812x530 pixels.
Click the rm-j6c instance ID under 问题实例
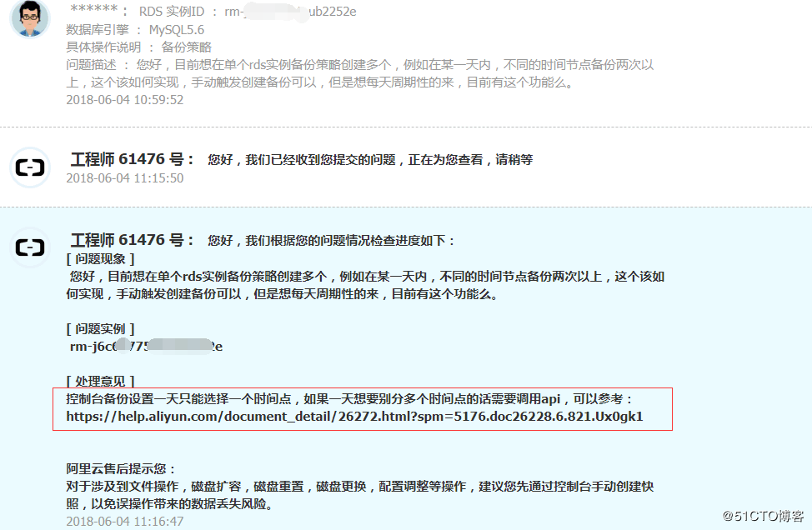pos(146,347)
